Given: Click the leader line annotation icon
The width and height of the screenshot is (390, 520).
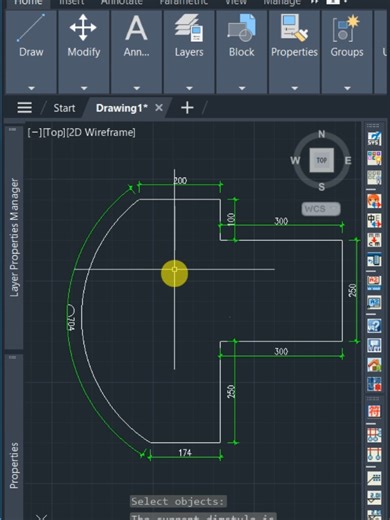Looking at the screenshot, I should [374, 478].
